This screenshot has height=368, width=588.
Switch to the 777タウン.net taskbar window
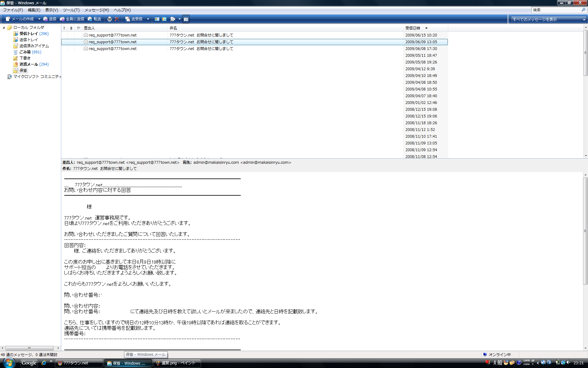[79, 363]
